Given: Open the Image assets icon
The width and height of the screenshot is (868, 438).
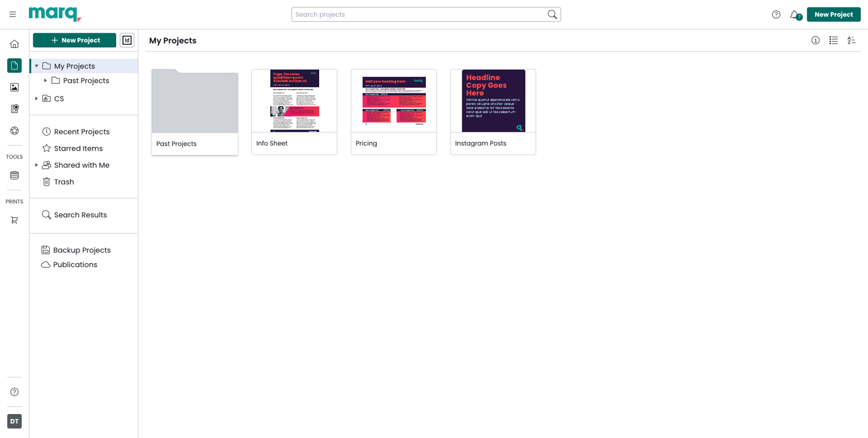Looking at the screenshot, I should pyautogui.click(x=14, y=86).
